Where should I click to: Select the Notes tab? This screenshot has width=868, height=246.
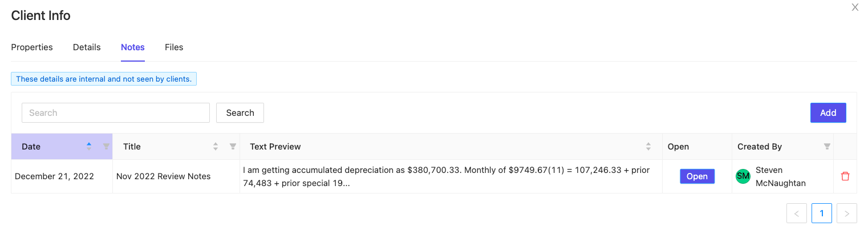tap(133, 47)
